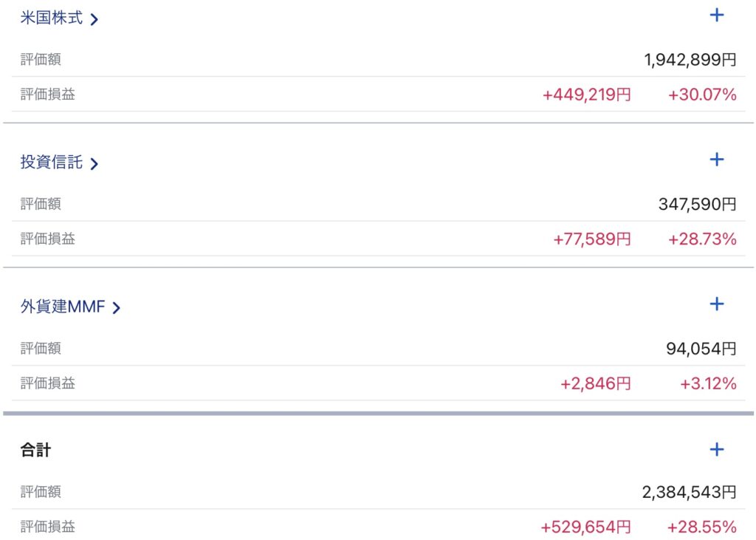The image size is (756, 540).
Task: Click the 1,942,899円 valuation amount
Action: coord(690,60)
